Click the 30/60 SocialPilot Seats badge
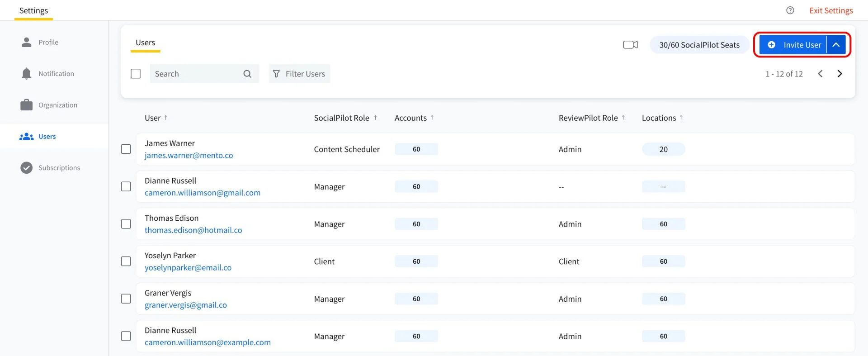The width and height of the screenshot is (868, 356). [699, 45]
